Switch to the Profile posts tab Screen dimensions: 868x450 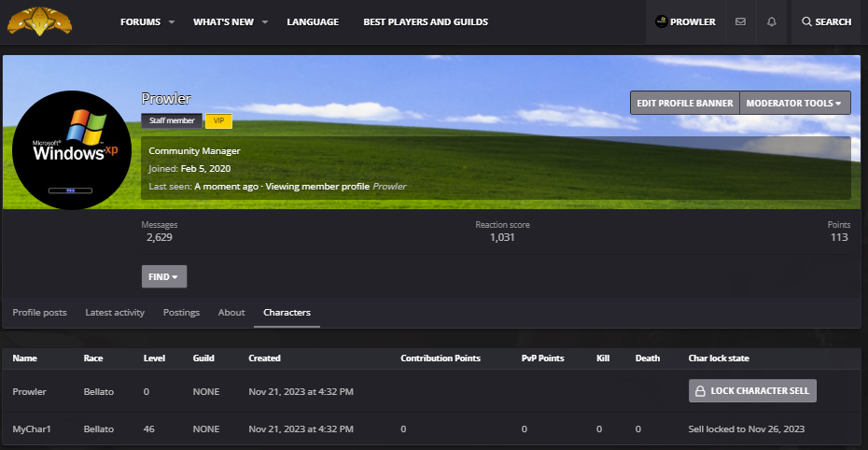[x=40, y=312]
